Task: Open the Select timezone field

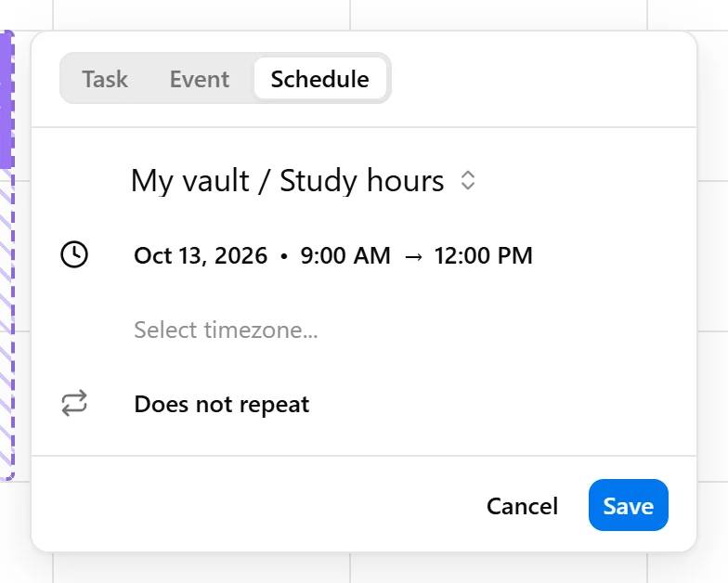Action: [x=226, y=330]
